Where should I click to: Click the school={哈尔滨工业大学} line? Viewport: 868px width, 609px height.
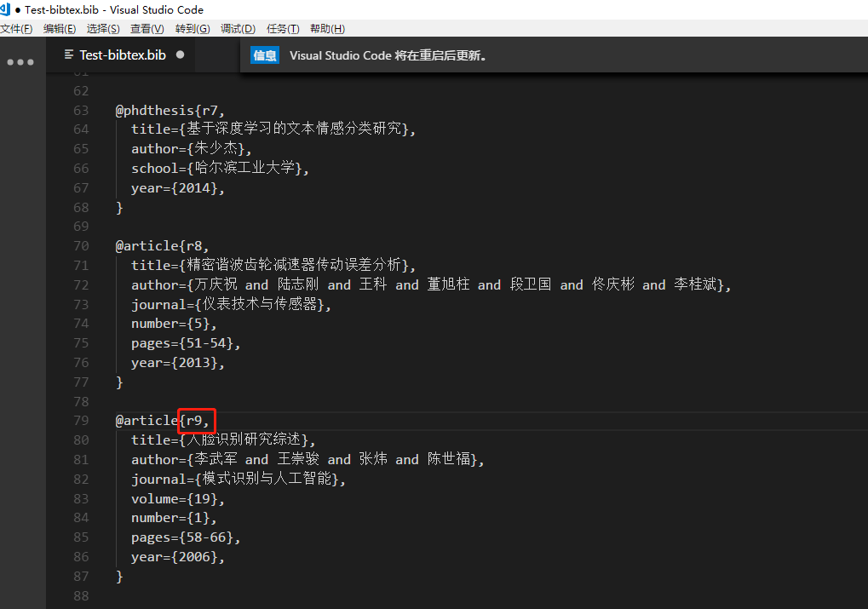coord(220,168)
